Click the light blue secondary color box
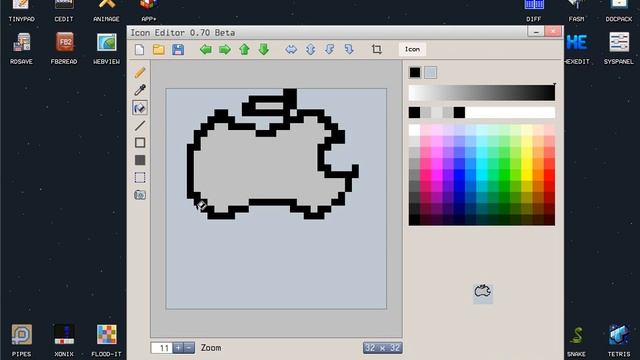 (430, 73)
